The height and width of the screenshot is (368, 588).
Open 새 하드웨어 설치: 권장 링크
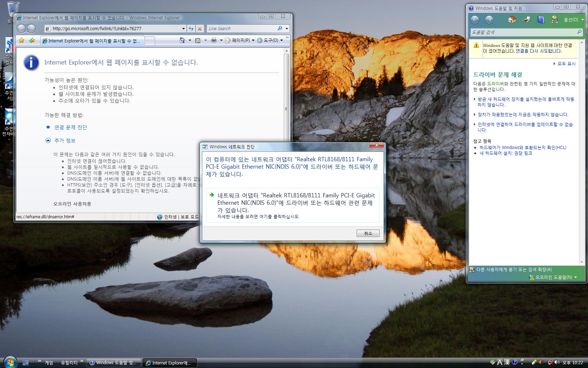(505, 153)
